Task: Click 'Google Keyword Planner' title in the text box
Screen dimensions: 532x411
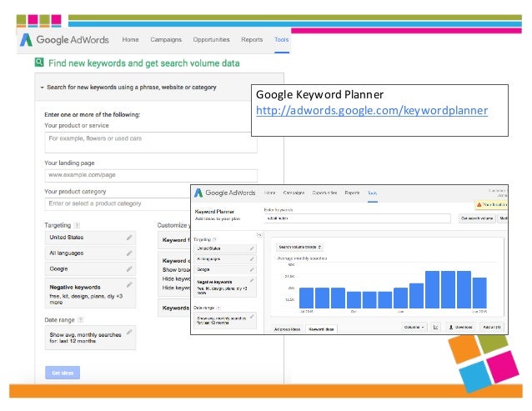Action: [319, 94]
